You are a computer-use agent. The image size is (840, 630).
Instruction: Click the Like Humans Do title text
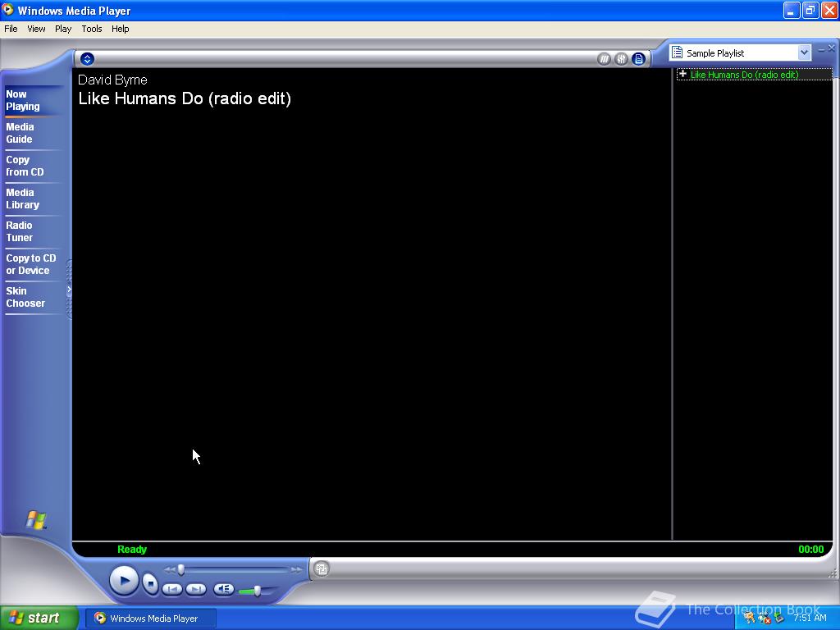[185, 98]
